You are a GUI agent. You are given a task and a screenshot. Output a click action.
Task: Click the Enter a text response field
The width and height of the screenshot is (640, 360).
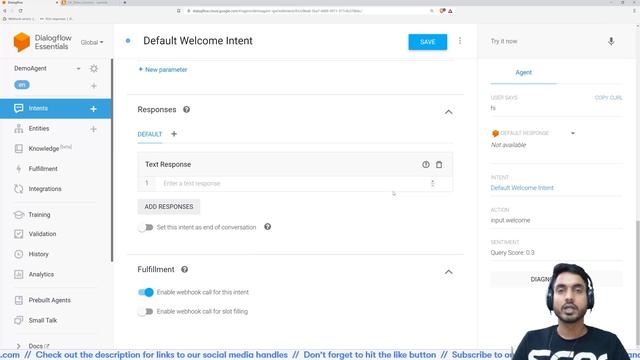click(294, 183)
